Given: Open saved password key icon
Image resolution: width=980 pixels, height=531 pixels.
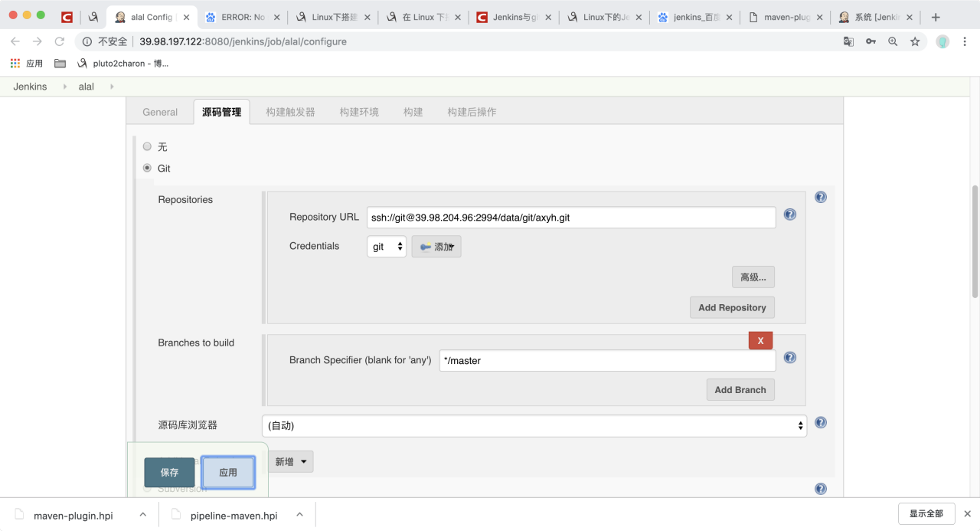Looking at the screenshot, I should pos(871,41).
